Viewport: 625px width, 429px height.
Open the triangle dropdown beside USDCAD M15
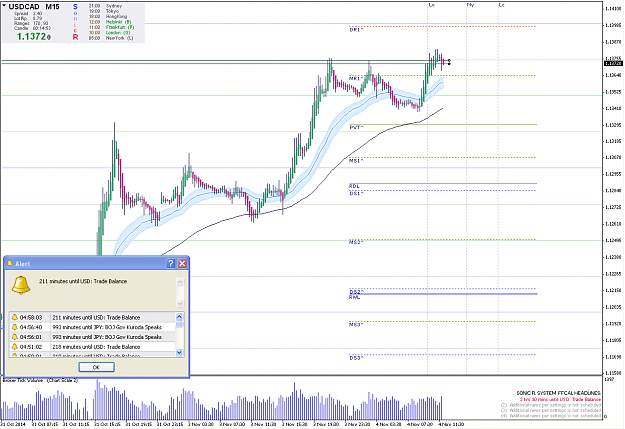coord(4,6)
